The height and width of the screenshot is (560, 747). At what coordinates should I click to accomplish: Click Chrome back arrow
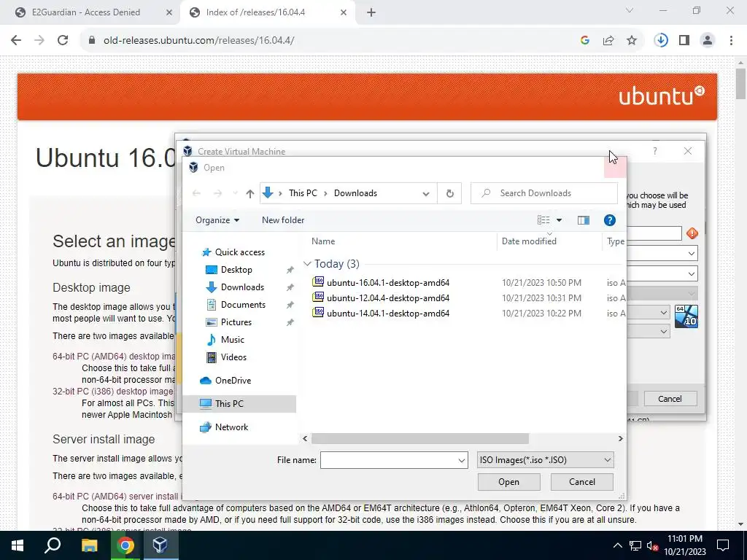pyautogui.click(x=16, y=41)
